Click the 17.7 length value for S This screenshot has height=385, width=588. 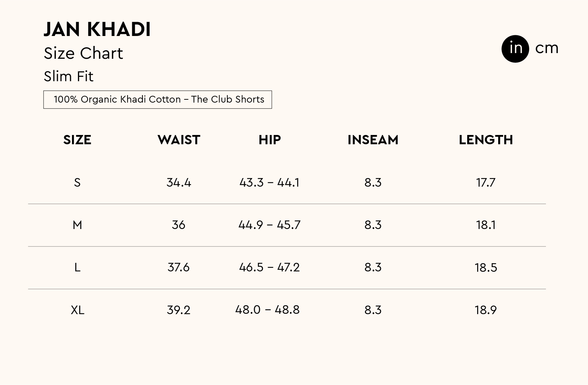[486, 183]
